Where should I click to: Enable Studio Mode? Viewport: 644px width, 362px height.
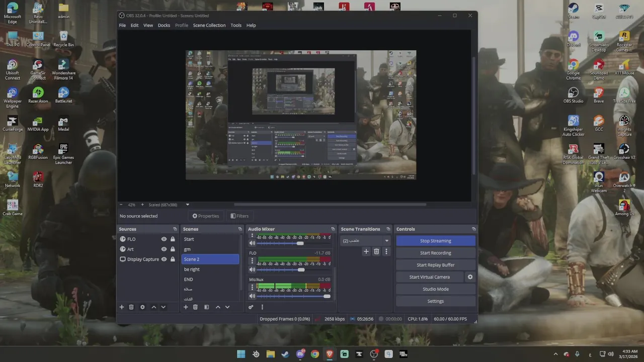tap(436, 289)
